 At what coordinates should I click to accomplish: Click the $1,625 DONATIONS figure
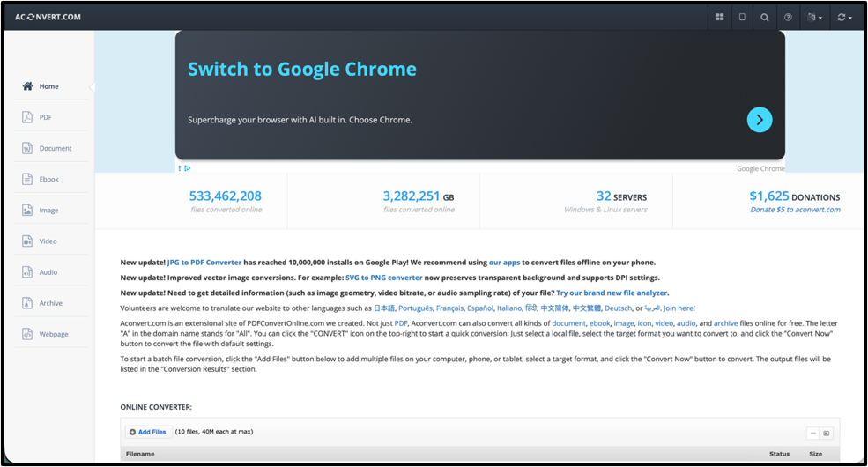(x=795, y=196)
